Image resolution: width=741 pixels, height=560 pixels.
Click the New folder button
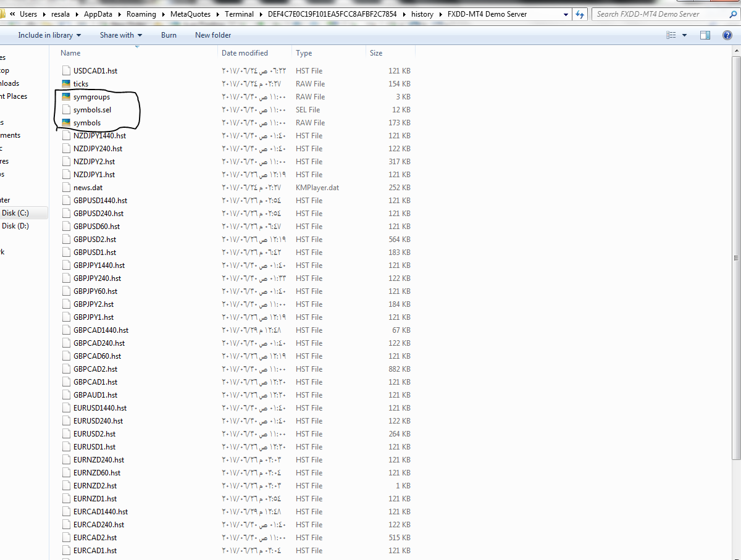[x=213, y=35]
